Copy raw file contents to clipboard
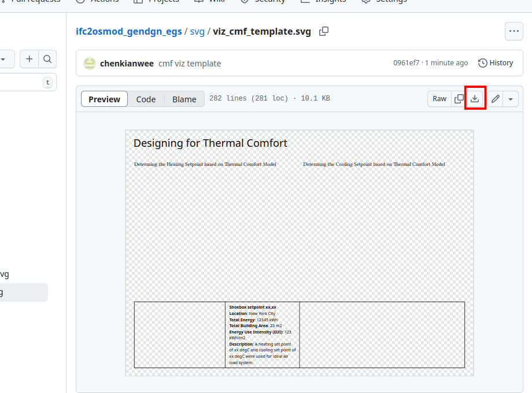 click(459, 99)
